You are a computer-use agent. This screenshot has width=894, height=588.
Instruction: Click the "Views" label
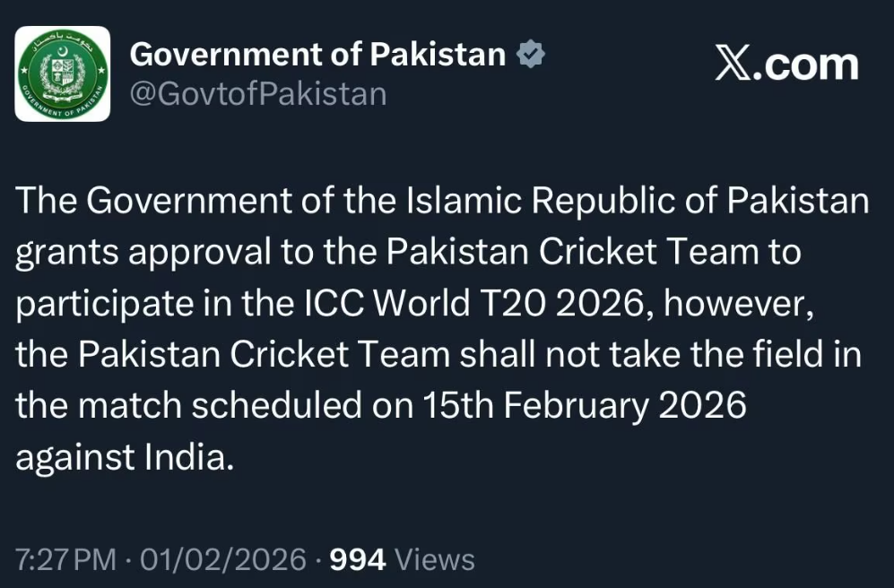coord(435,560)
